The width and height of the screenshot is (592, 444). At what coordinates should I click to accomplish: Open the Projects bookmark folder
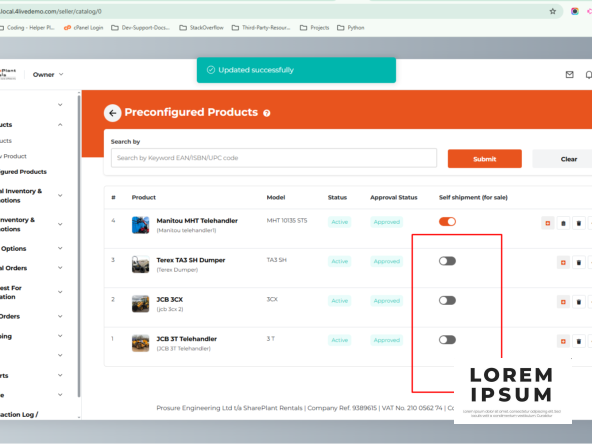click(x=314, y=28)
